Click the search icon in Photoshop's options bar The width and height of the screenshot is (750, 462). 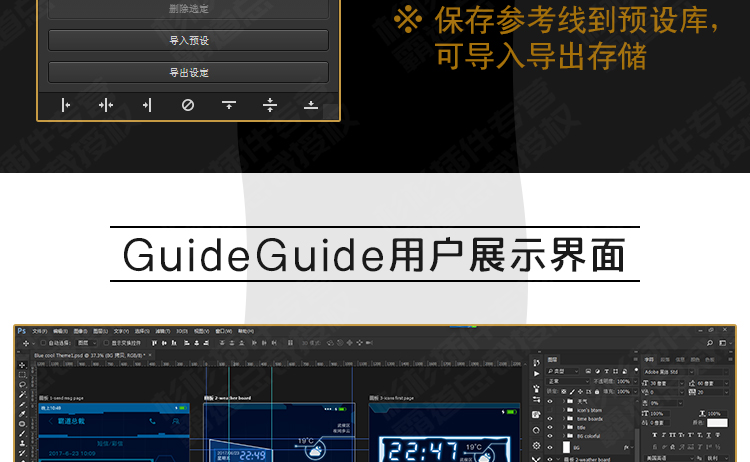tap(710, 343)
